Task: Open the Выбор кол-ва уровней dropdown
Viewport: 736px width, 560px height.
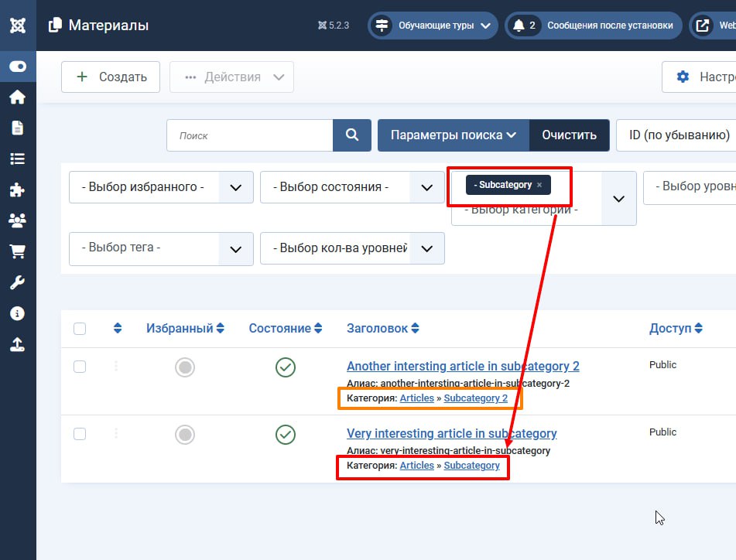Action: click(352, 248)
